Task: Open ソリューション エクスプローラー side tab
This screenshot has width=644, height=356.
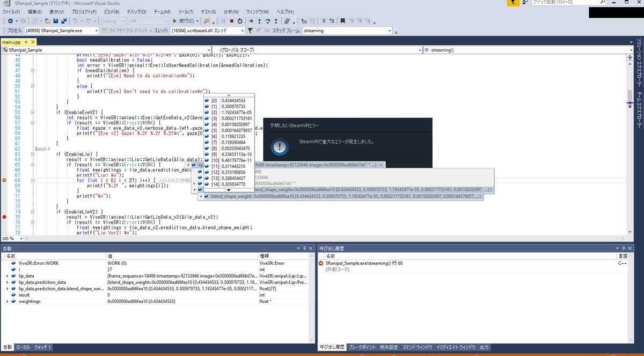Action: (638, 63)
